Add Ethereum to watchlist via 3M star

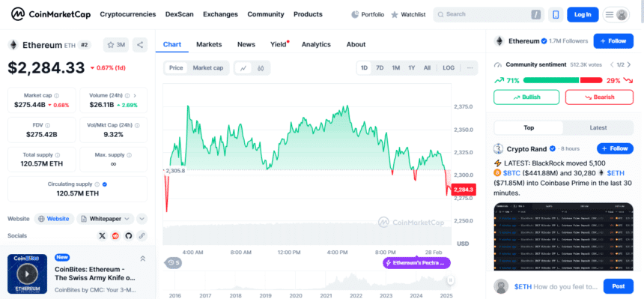116,45
